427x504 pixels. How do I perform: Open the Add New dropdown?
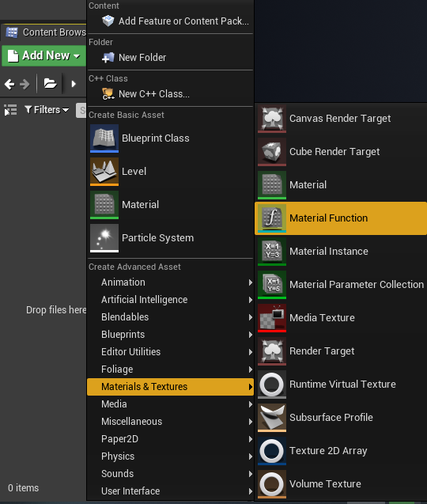pos(44,56)
